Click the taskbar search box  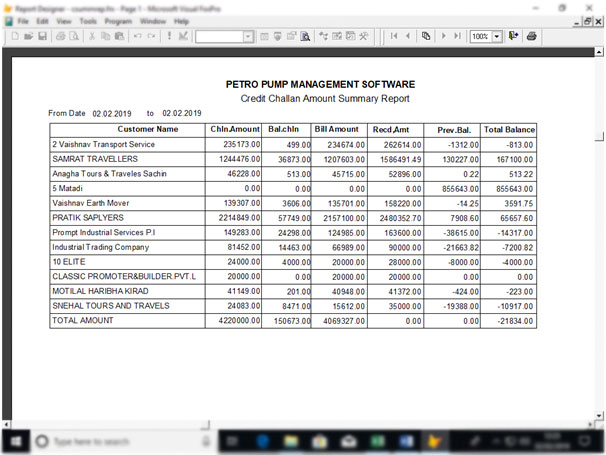coord(122,441)
